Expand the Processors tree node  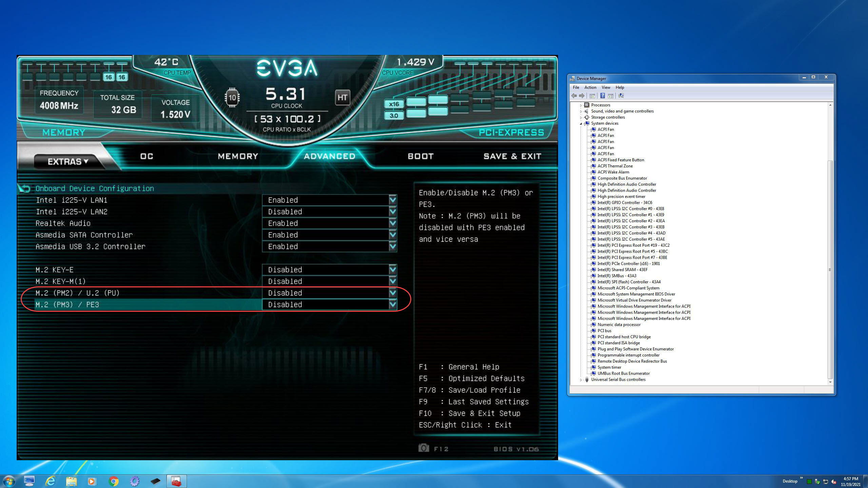(x=581, y=105)
